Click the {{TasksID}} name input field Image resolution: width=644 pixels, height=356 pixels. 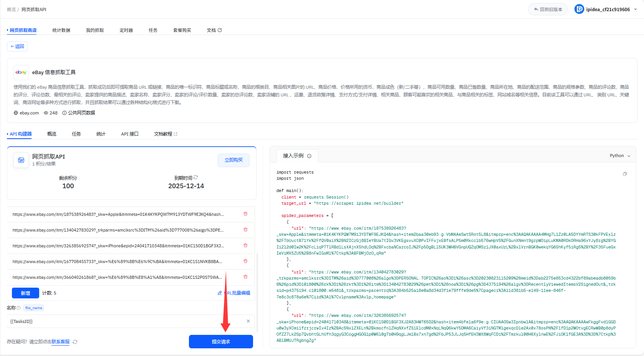pos(131,321)
